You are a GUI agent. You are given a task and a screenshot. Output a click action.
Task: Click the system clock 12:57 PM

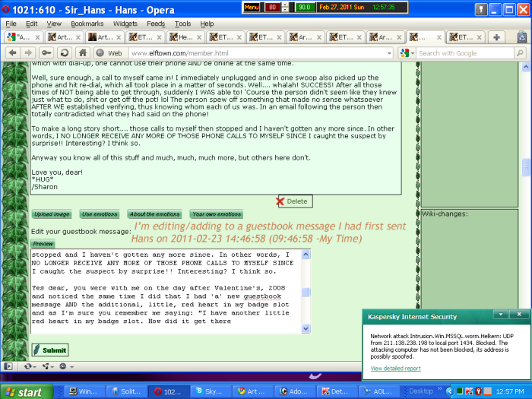point(510,391)
